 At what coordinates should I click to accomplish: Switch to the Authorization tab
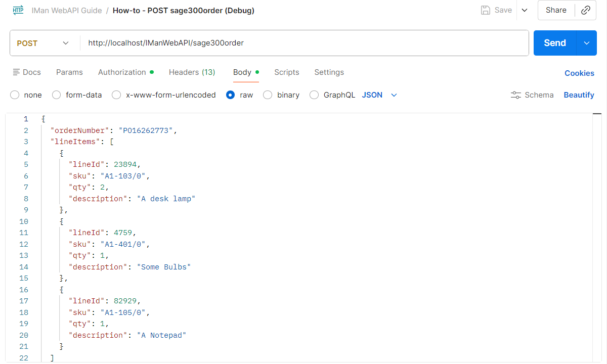[126, 72]
